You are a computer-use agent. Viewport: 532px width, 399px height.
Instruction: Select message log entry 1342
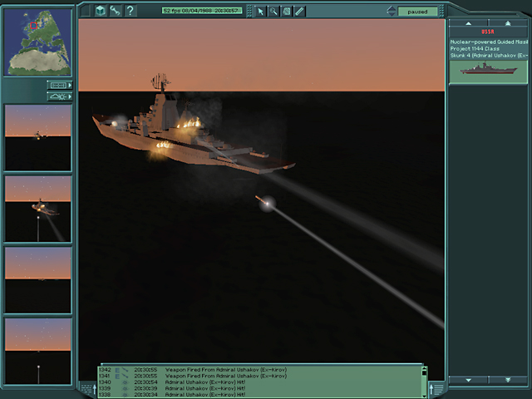[x=260, y=369]
